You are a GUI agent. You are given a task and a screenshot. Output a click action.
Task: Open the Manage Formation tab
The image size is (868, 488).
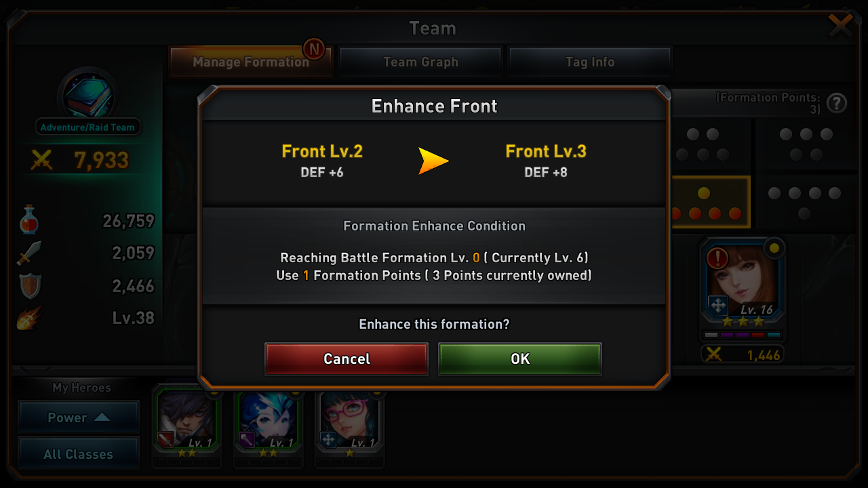click(251, 62)
